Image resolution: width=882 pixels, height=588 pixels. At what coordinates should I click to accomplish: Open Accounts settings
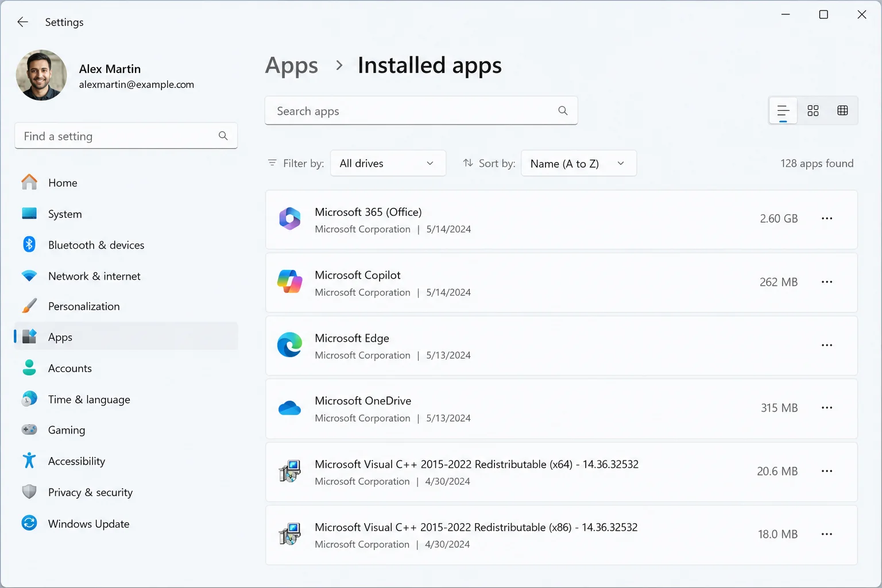click(126, 368)
